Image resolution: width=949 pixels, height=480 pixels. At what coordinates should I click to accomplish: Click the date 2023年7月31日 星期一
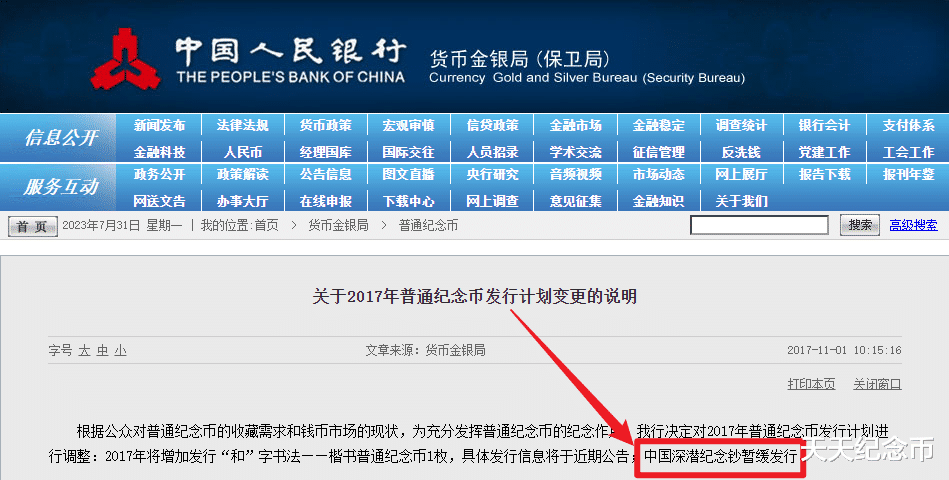(x=122, y=226)
